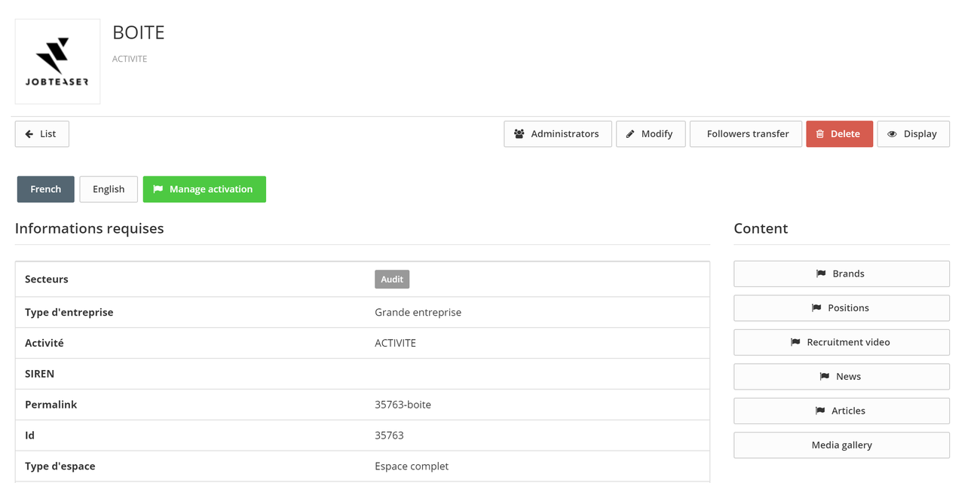Click the SIREN row label
The height and width of the screenshot is (483, 980).
[x=40, y=374]
